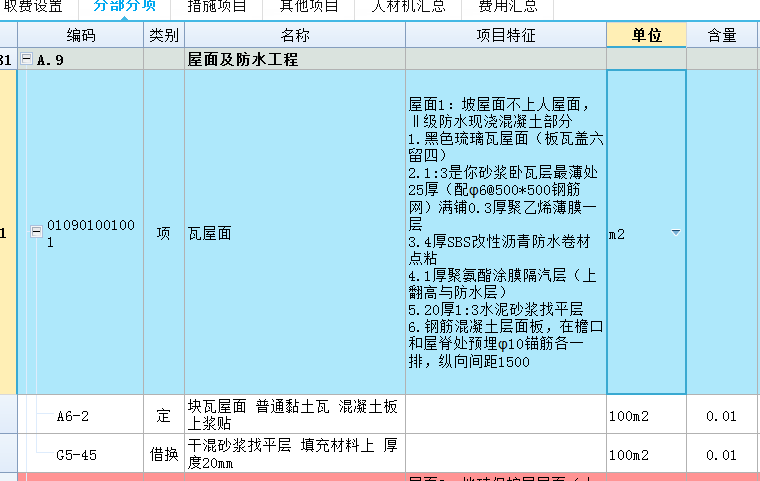Viewport: 760px width, 481px height.
Task: Click the 名称 column header
Action: [295, 35]
